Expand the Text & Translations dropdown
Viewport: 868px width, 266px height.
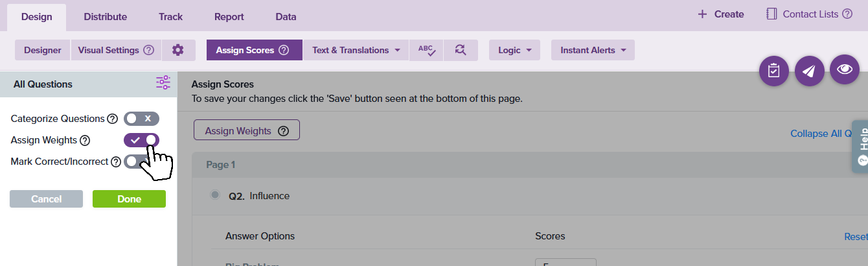[356, 50]
